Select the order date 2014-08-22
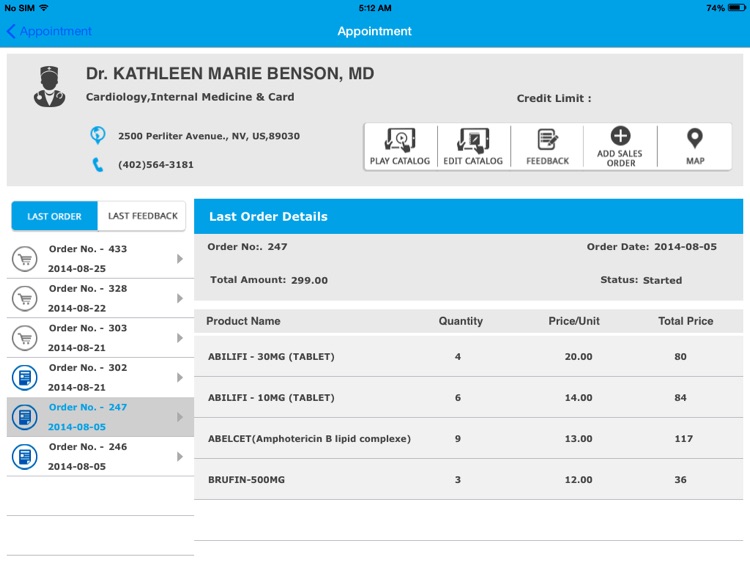The width and height of the screenshot is (750, 563). (77, 308)
